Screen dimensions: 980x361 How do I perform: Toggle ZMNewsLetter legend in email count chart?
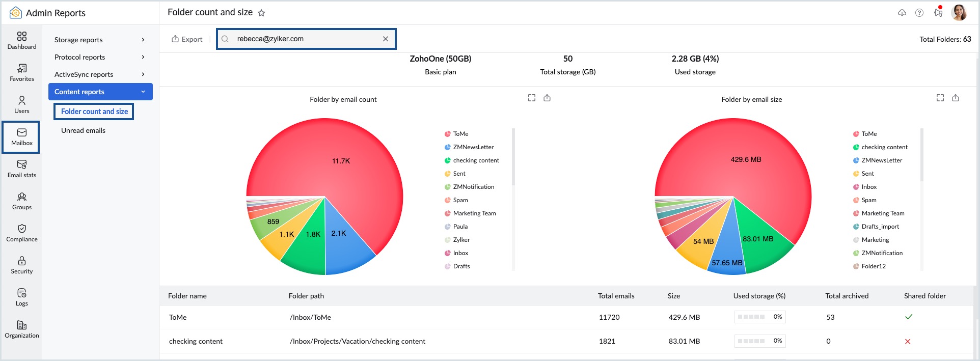473,147
